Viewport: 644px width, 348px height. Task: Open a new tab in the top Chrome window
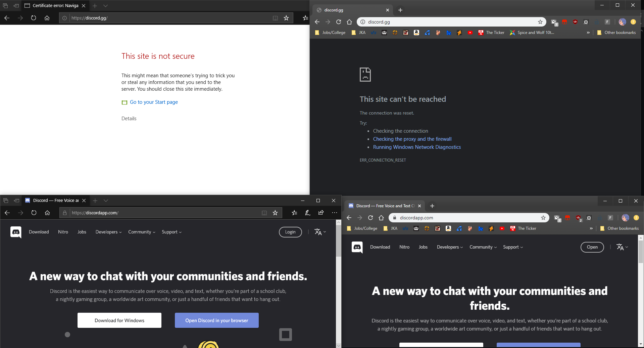pos(400,10)
